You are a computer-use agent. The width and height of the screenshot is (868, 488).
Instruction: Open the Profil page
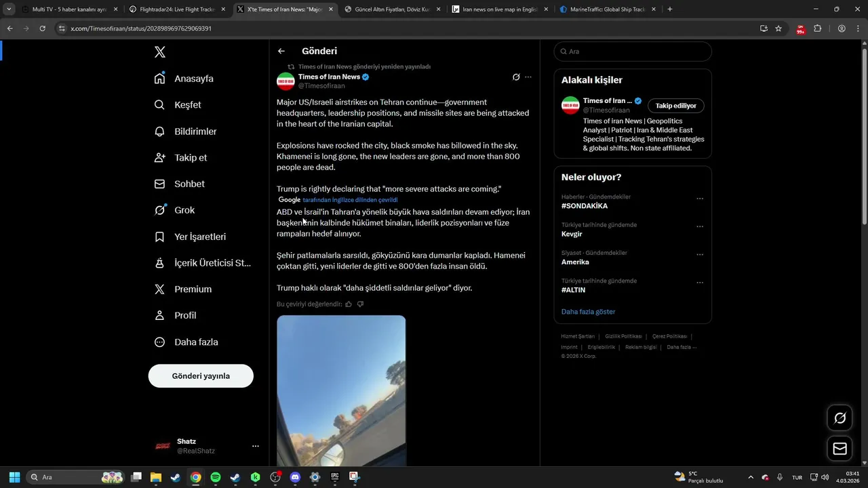click(x=175, y=315)
